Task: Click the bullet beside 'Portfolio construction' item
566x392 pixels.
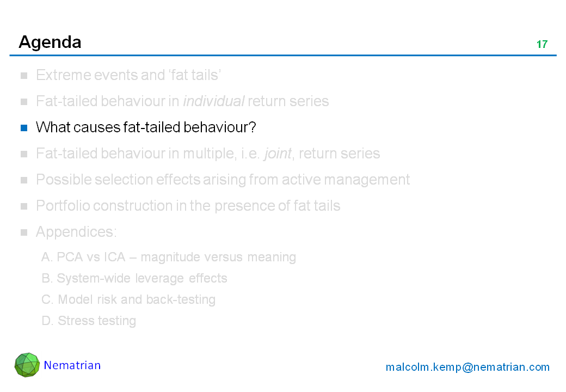Action: click(24, 206)
